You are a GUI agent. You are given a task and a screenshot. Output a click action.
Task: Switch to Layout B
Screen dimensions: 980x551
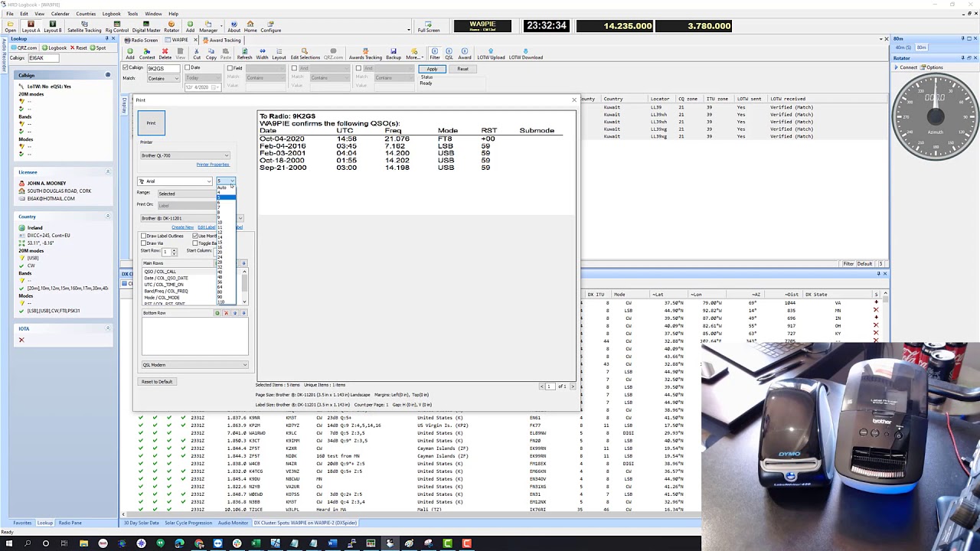pos(53,27)
